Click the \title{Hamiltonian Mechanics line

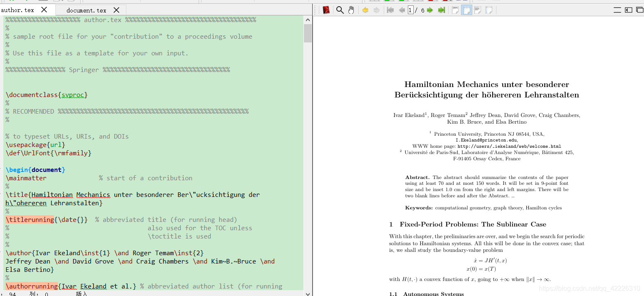click(133, 195)
